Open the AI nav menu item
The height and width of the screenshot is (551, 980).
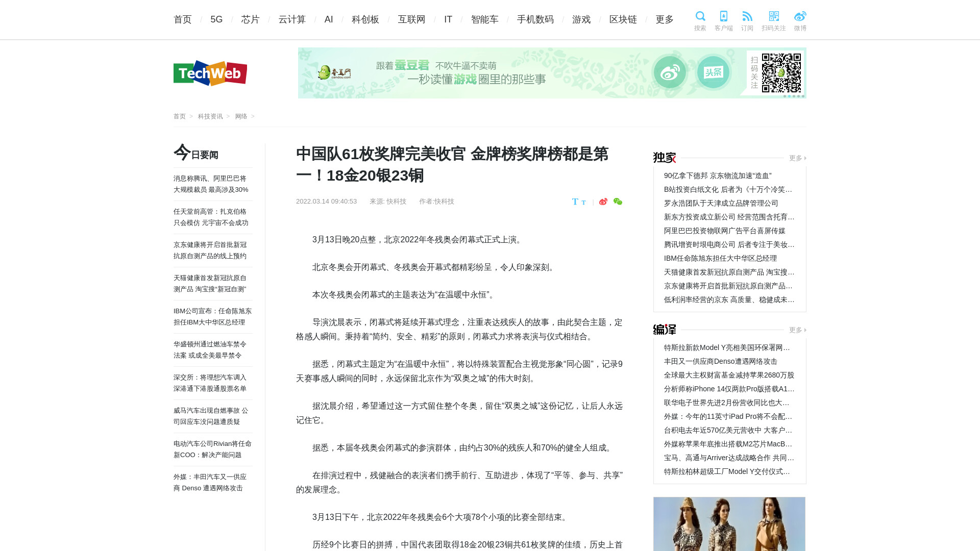tap(329, 19)
